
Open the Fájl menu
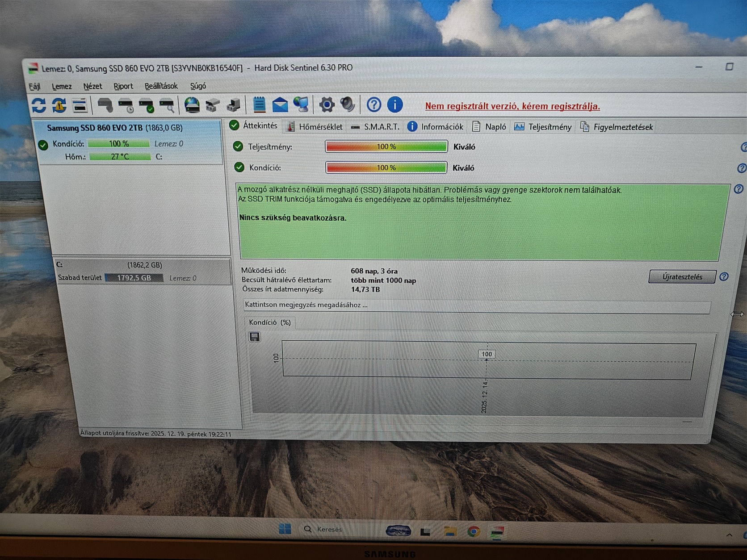34,86
